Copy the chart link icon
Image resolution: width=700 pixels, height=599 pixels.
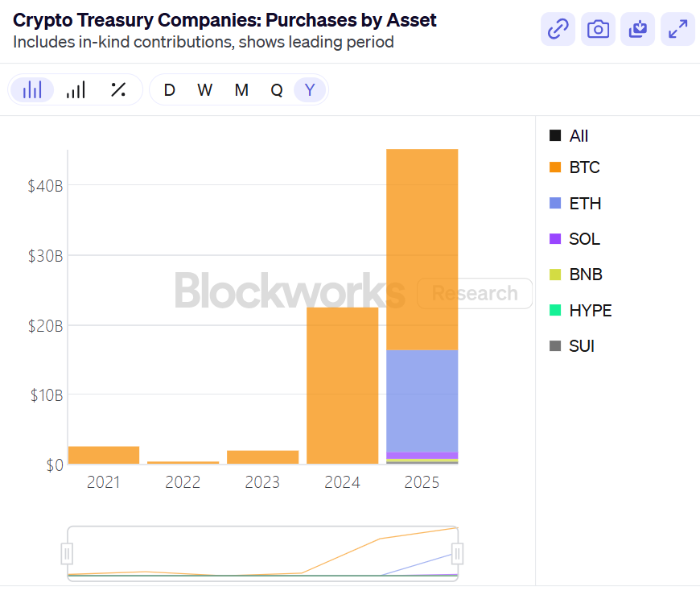pyautogui.click(x=558, y=30)
